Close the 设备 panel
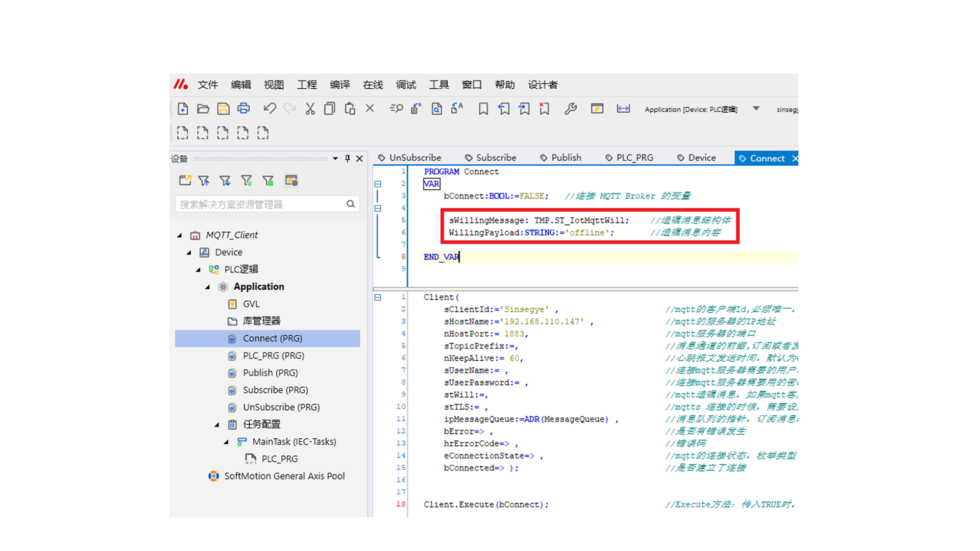This screenshot has height=551, width=980. click(x=359, y=159)
